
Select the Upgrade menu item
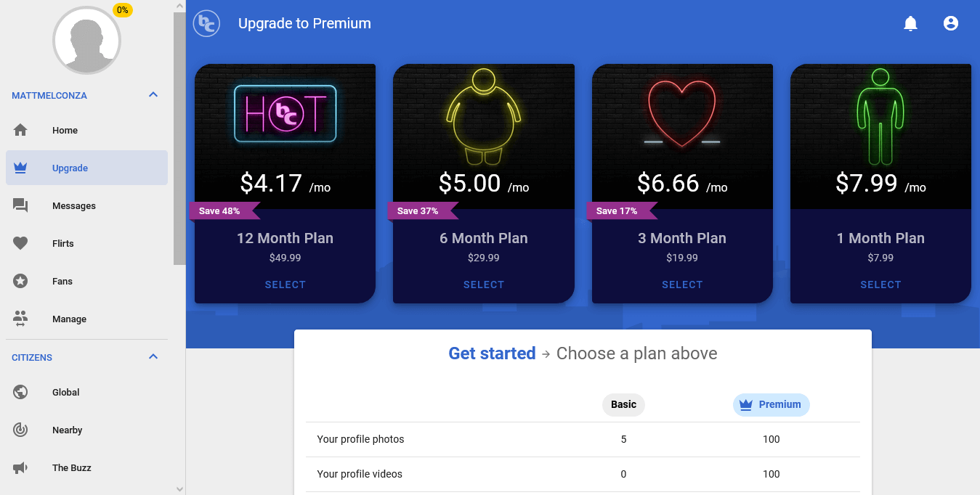pos(86,168)
